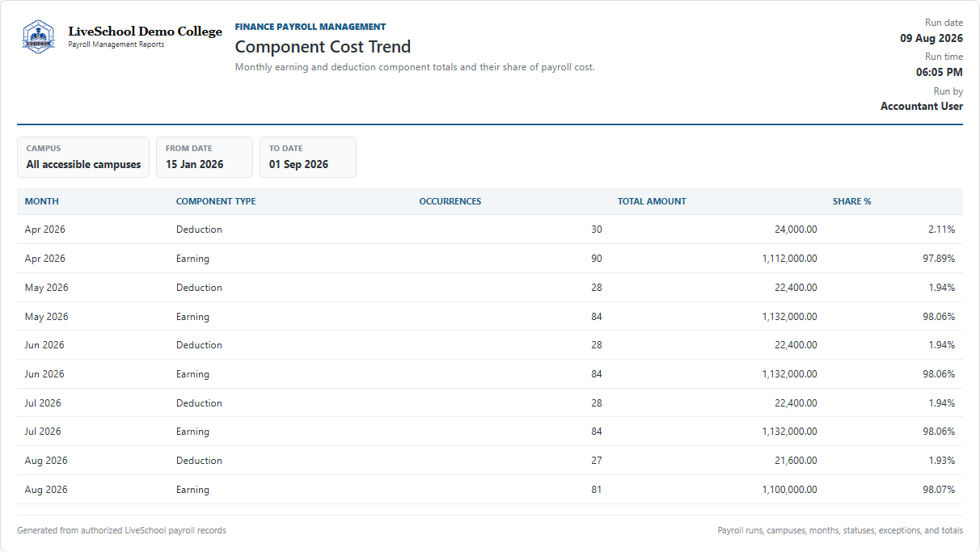Click the 1.93% share value
The height and width of the screenshot is (552, 980).
coord(941,461)
